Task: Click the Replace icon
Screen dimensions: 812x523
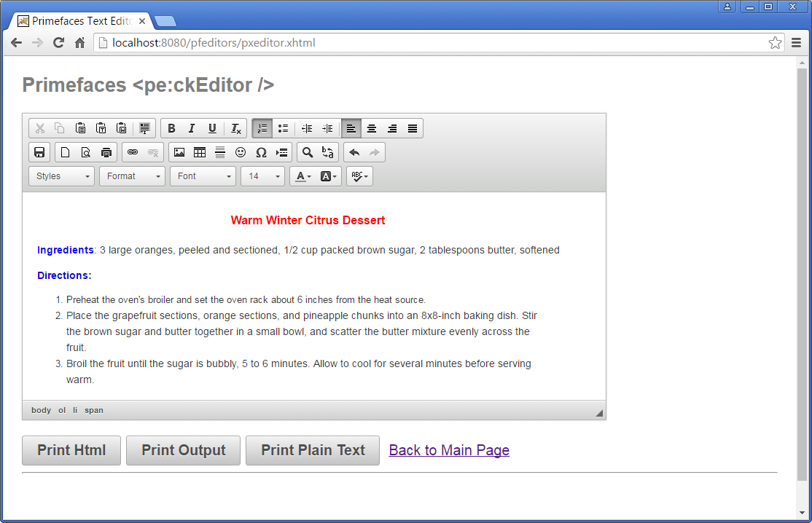Action: [328, 152]
